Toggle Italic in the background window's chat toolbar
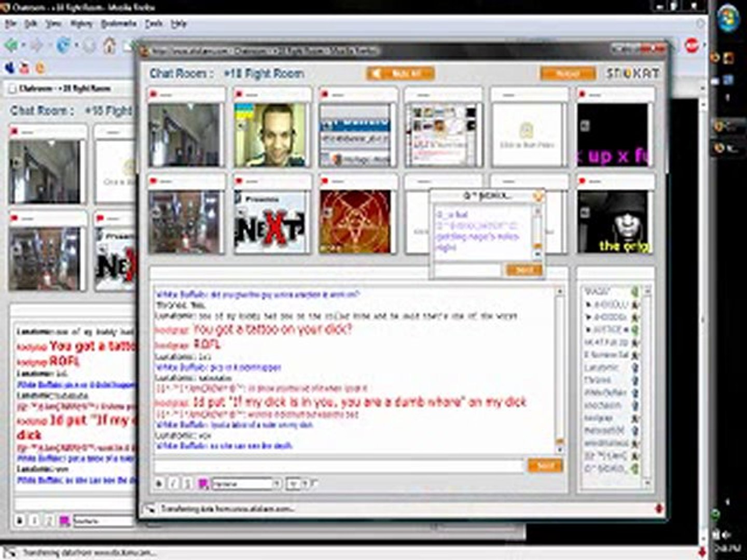Viewport: 747px width, 560px height. coord(34,520)
